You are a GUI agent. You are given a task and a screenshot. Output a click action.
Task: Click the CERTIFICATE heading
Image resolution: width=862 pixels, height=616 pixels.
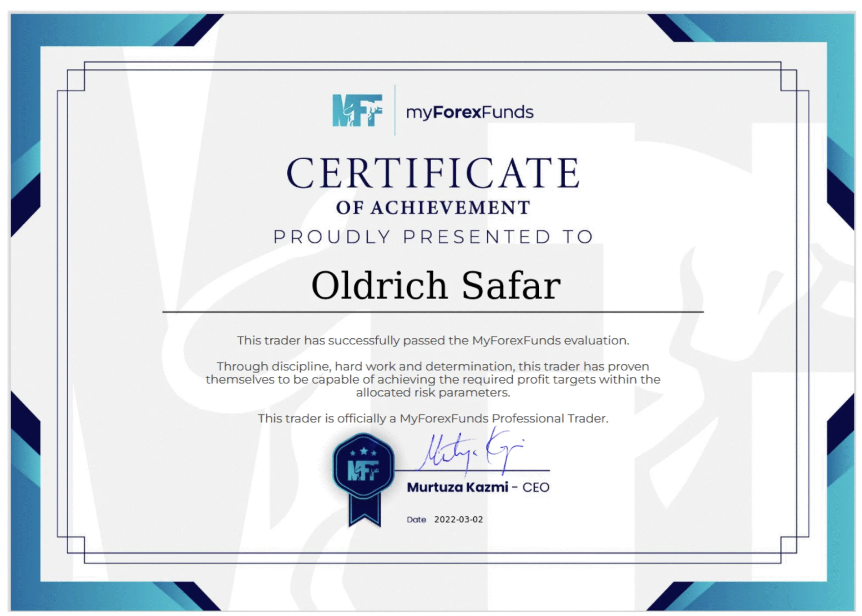(434, 173)
